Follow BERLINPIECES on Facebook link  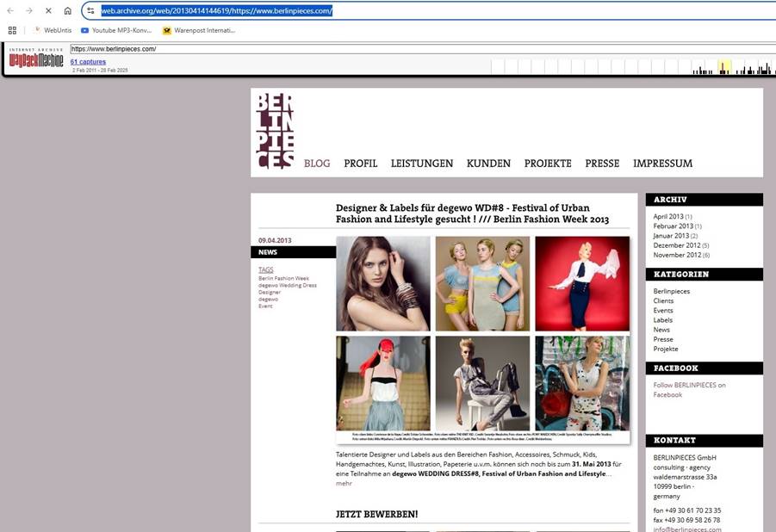[x=689, y=390]
